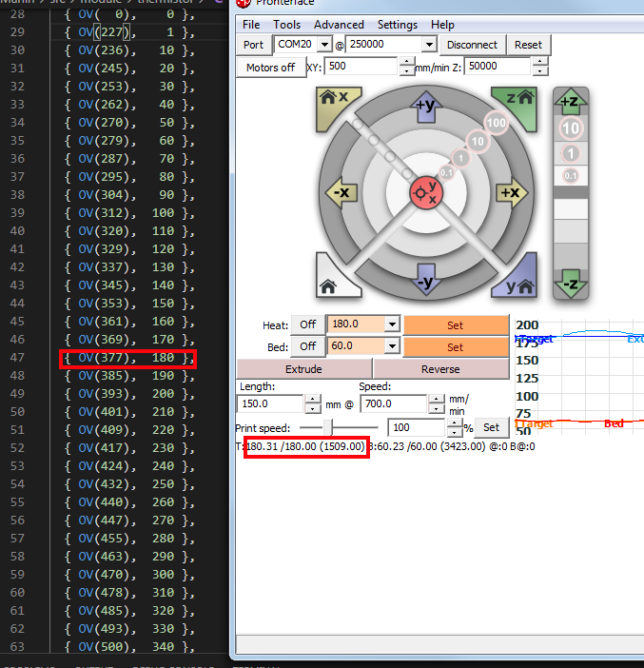This screenshot has height=668, width=644.
Task: Turn bed Off button
Action: (x=307, y=346)
